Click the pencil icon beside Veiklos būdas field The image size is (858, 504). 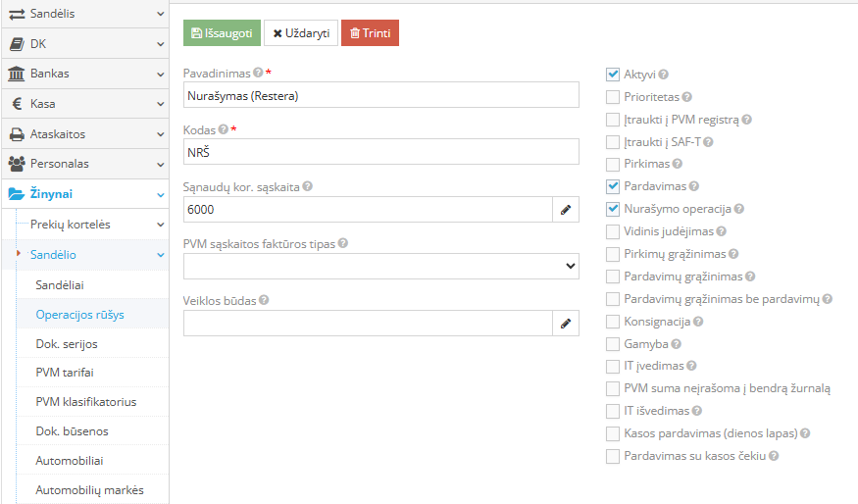coord(566,324)
